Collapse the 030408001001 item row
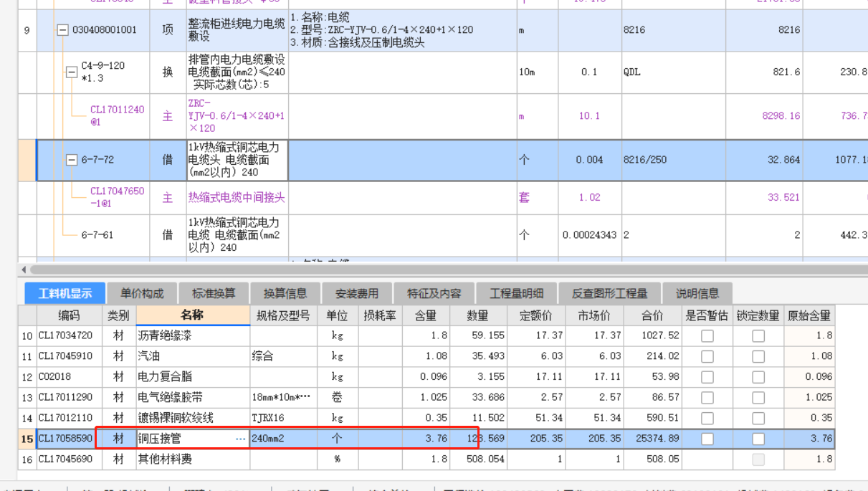868x491 pixels. click(62, 30)
